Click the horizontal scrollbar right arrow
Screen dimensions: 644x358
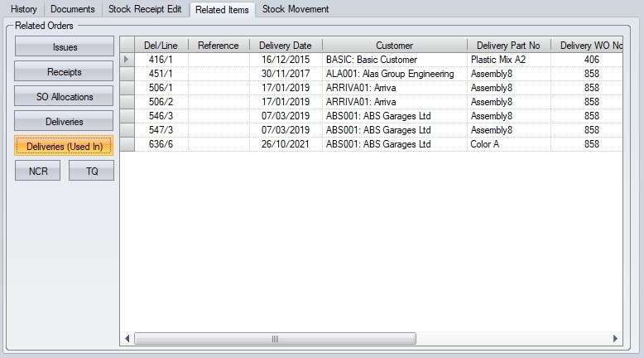(614, 339)
